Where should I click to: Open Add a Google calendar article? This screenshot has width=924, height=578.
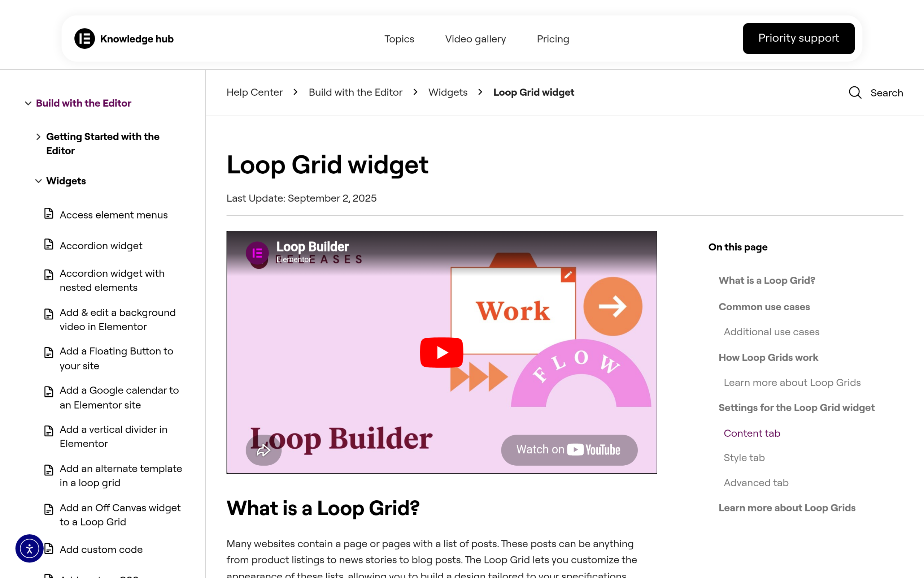point(119,398)
